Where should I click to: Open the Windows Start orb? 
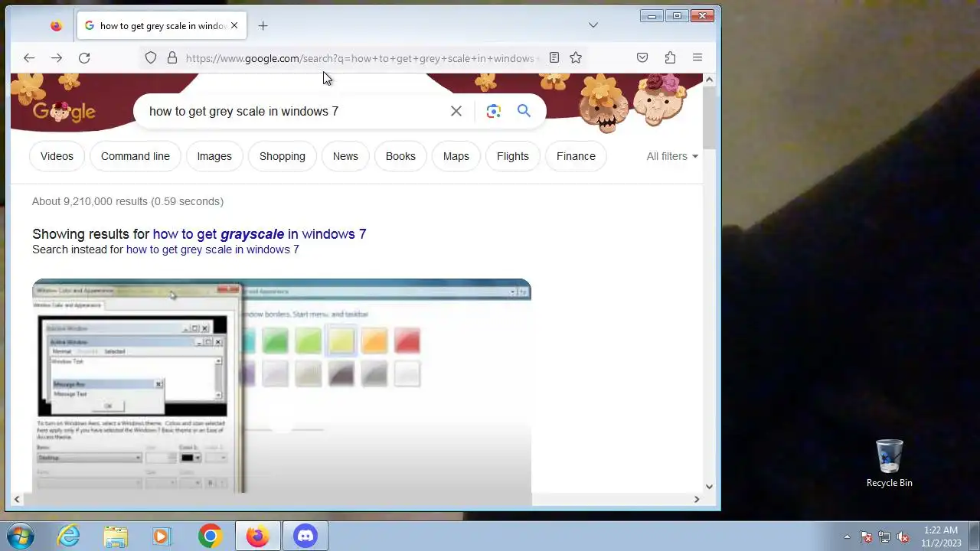pos(19,536)
